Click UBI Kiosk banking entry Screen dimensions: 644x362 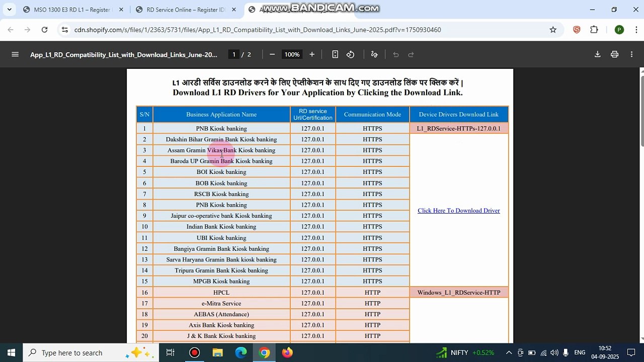221,238
